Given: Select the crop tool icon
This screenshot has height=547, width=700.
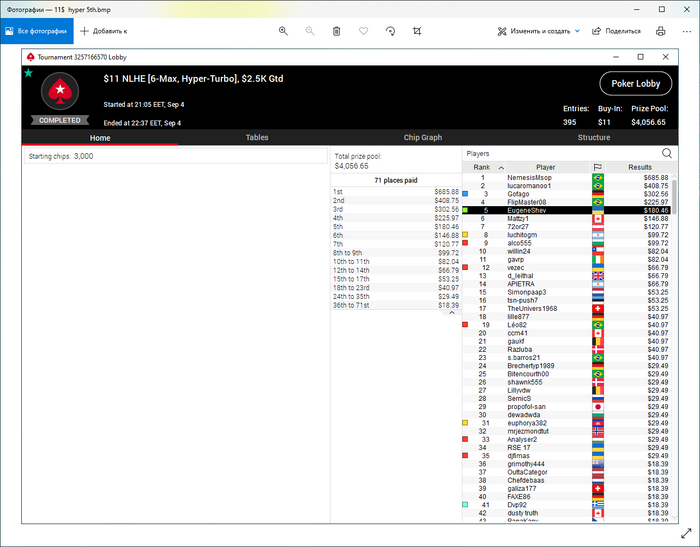Looking at the screenshot, I should coord(417,31).
